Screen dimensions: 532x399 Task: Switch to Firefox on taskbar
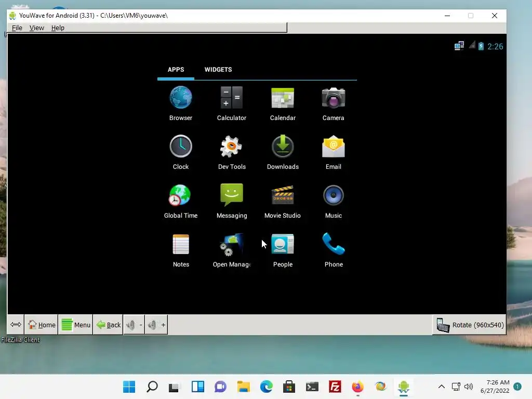pos(357,387)
